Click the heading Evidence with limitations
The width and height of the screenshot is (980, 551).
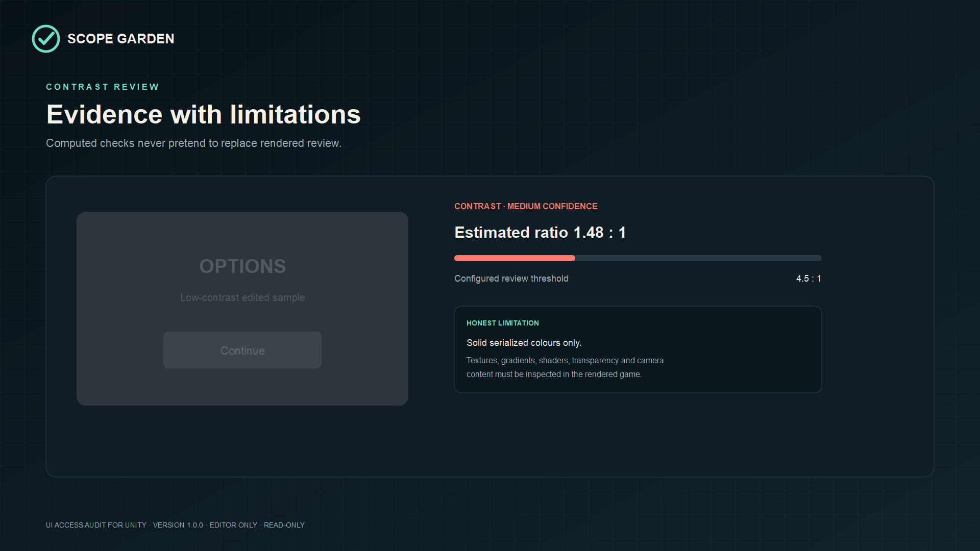(204, 114)
